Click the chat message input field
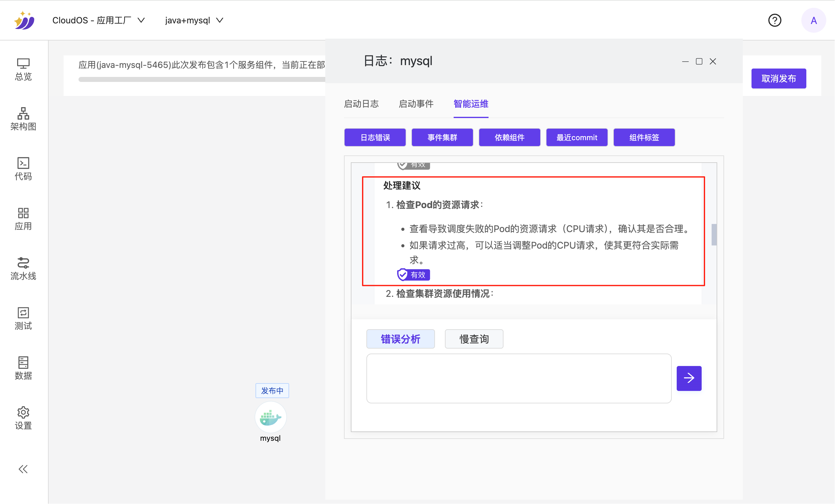This screenshot has width=835, height=504. (x=518, y=378)
